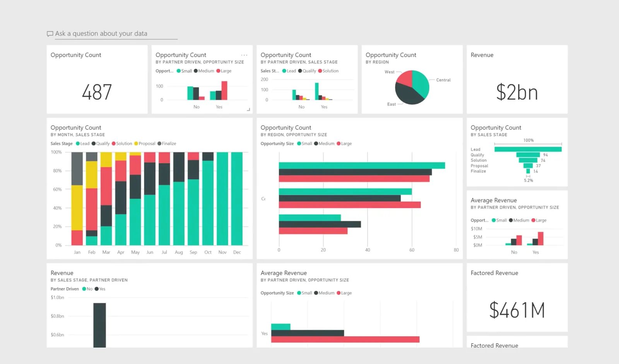
Task: Click the top teal bar in region chart
Action: pos(362,166)
